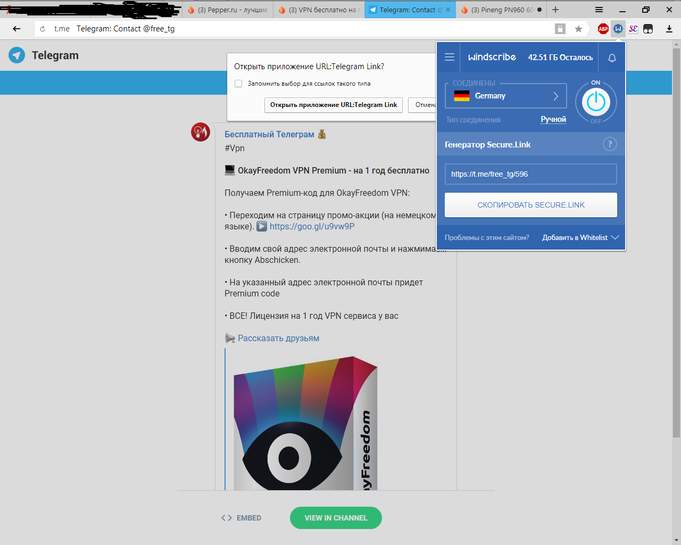This screenshot has width=681, height=545.
Task: Click the Windscribe logo text
Action: [492, 57]
